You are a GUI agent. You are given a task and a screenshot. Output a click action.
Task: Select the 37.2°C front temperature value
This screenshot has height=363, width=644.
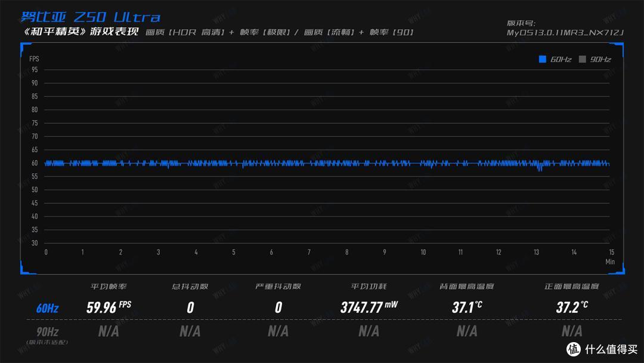click(572, 307)
